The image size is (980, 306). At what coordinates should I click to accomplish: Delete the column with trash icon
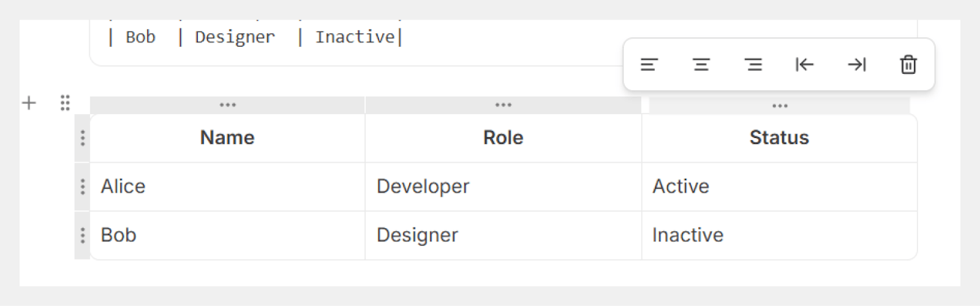coord(908,65)
